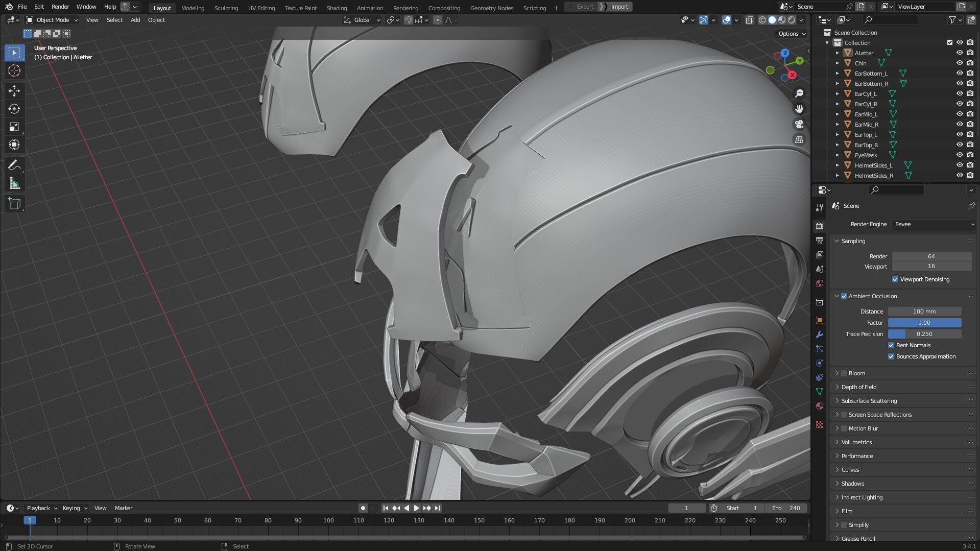The height and width of the screenshot is (551, 980).
Task: Disable EarCyl_L in renders
Action: click(x=970, y=94)
